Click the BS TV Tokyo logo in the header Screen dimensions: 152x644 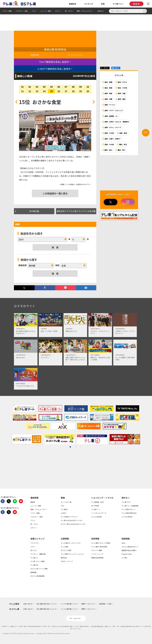tap(28, 4)
